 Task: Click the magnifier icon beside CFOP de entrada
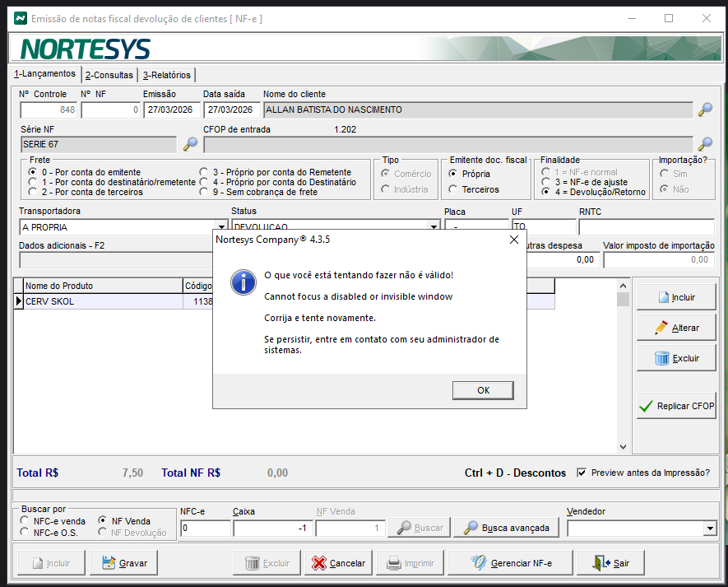coord(705,144)
